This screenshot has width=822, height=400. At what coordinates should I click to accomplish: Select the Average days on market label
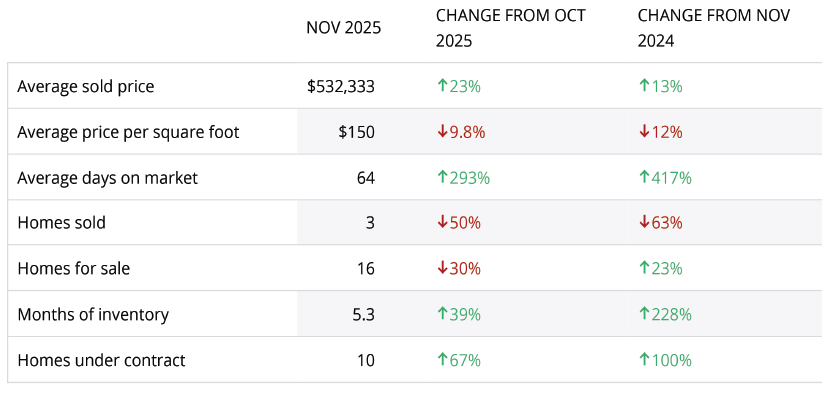click(x=107, y=178)
